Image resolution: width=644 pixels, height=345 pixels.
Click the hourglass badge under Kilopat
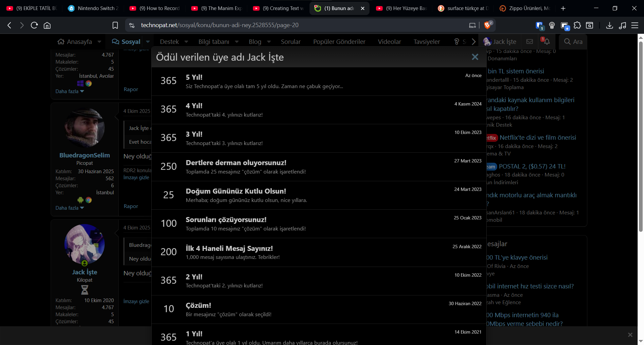(x=85, y=290)
